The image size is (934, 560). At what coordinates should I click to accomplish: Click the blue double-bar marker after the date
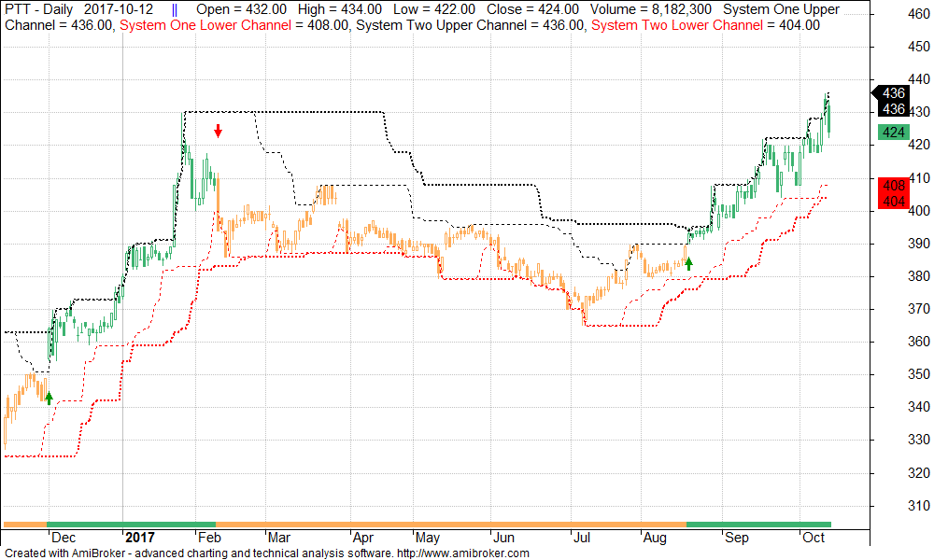click(x=175, y=9)
